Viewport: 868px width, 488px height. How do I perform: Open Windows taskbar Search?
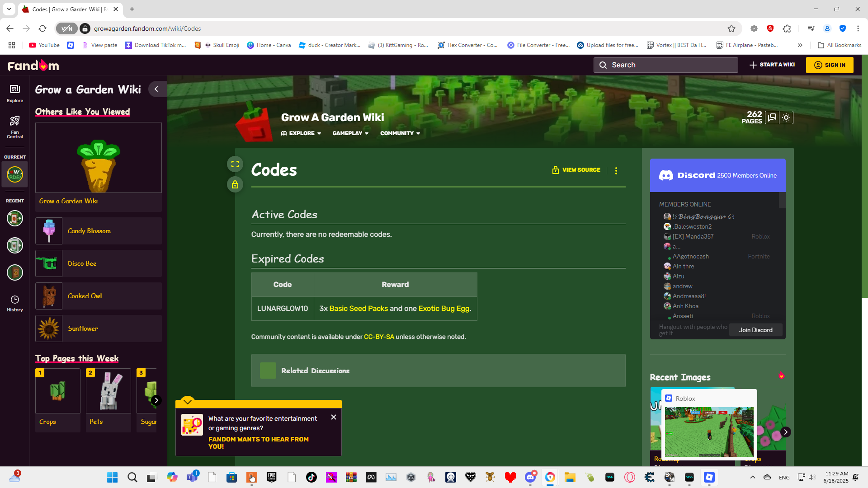coord(132,477)
